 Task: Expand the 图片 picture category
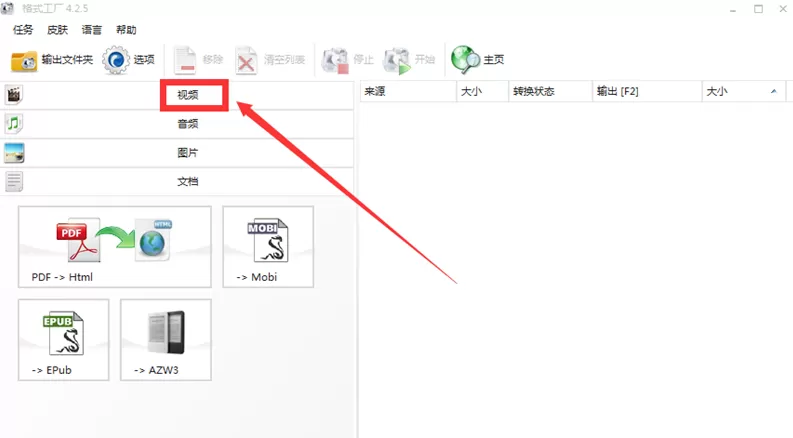pyautogui.click(x=177, y=153)
